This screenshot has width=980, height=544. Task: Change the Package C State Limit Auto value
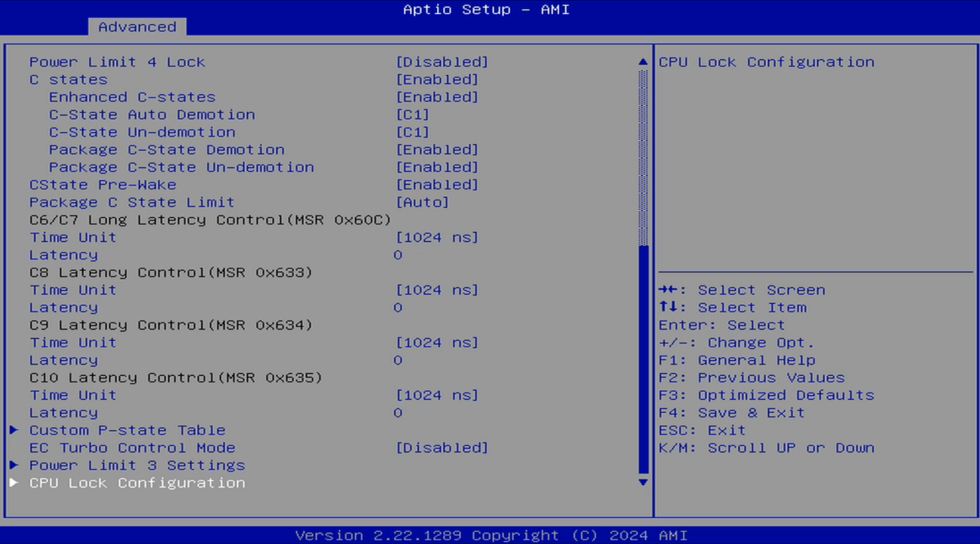pyautogui.click(x=422, y=203)
